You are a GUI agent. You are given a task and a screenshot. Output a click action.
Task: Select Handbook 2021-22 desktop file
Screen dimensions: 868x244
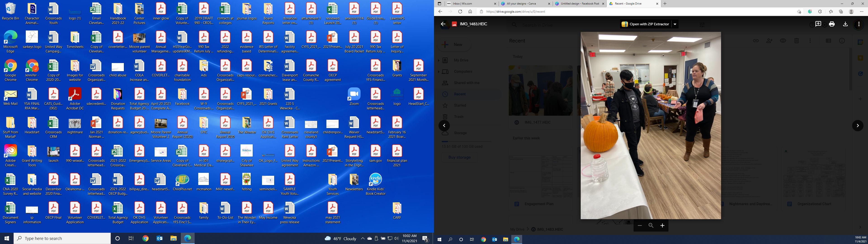pos(118,14)
